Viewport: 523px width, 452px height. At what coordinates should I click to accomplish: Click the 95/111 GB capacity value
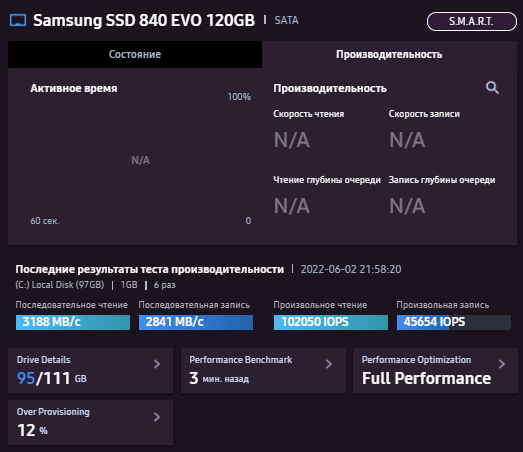52,378
